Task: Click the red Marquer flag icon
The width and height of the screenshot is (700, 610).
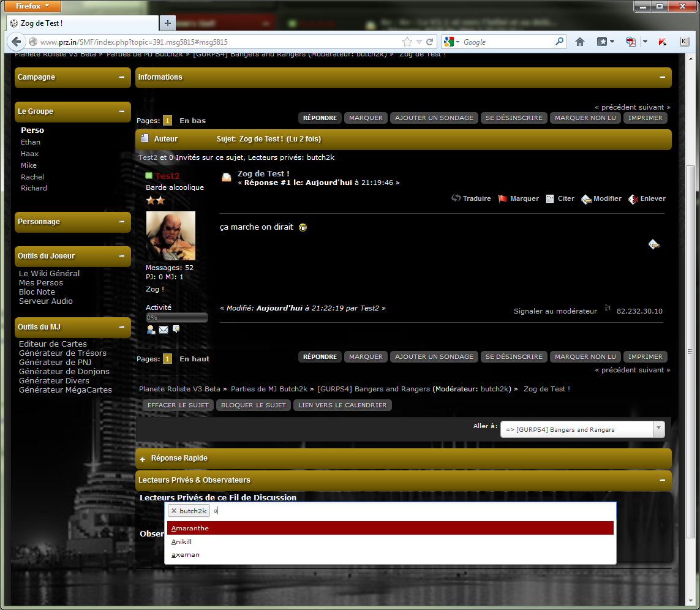Action: 503,198
